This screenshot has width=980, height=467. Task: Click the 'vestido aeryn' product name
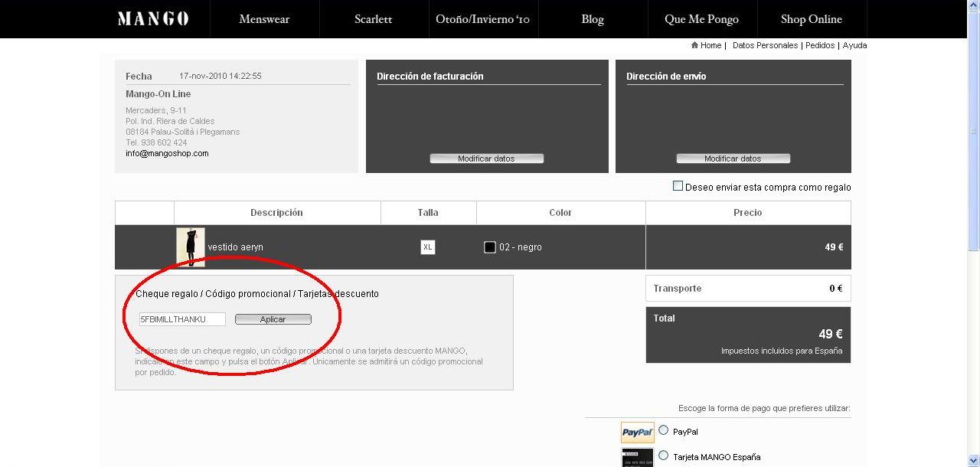pos(235,247)
